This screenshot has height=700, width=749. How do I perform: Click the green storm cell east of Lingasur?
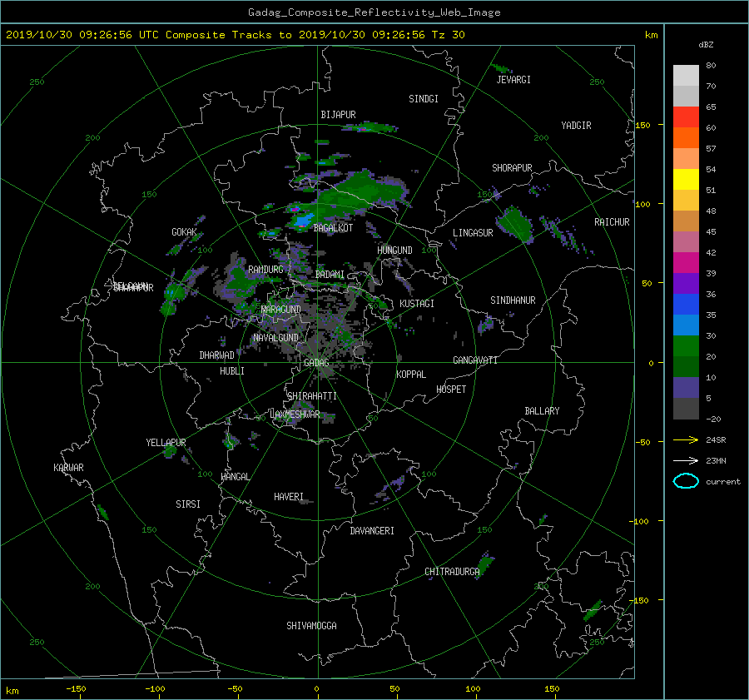[515, 224]
